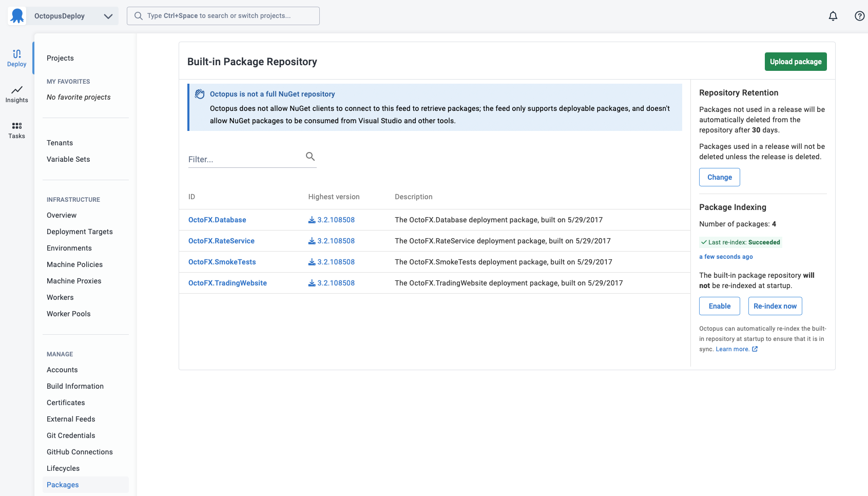Open Worker Pools

pyautogui.click(x=68, y=314)
